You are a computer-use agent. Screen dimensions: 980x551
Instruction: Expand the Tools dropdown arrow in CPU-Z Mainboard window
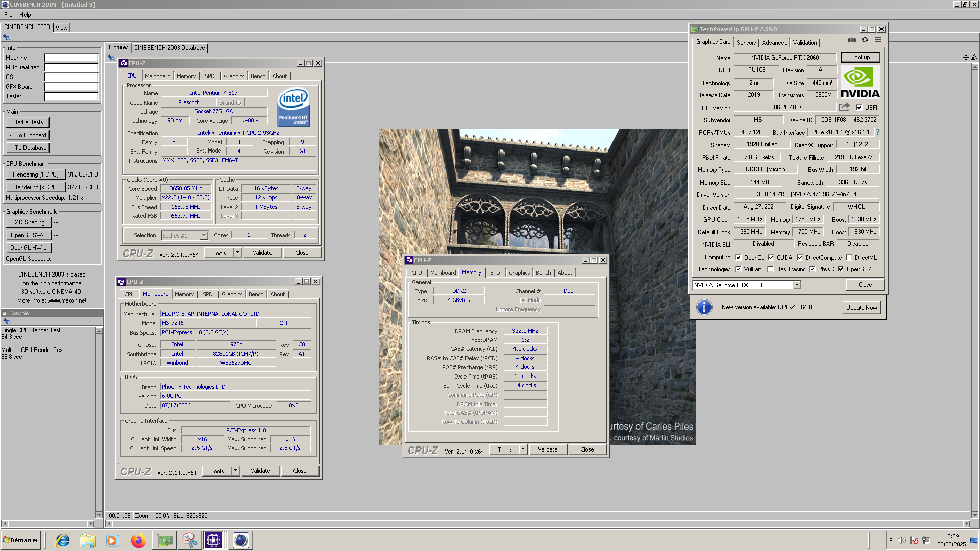[235, 471]
